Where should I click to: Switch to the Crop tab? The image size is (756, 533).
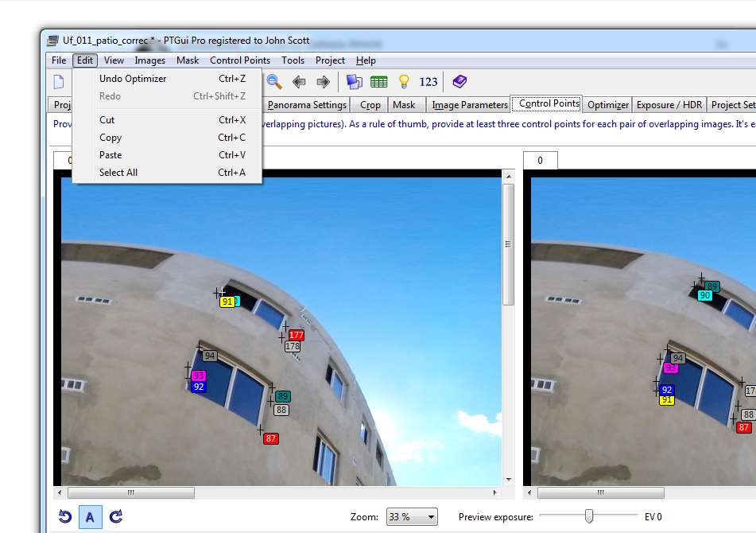370,105
